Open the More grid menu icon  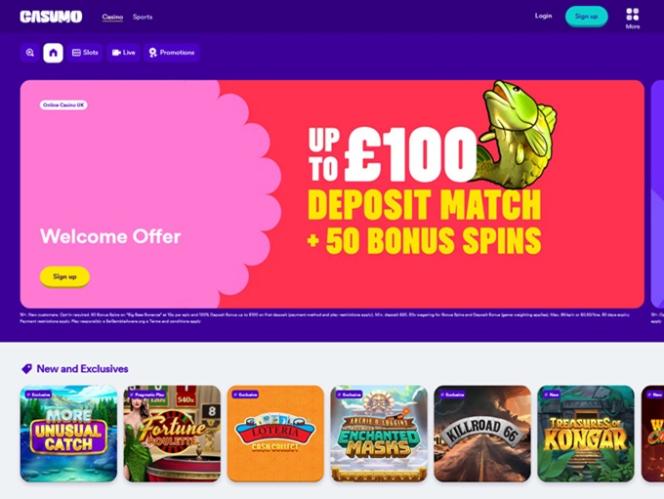(633, 14)
